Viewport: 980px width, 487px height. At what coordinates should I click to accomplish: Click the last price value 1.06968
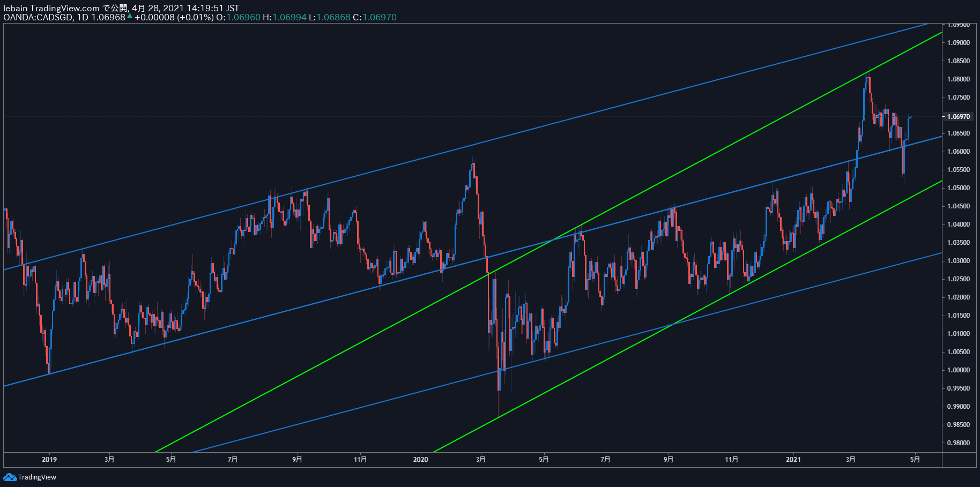(x=108, y=17)
